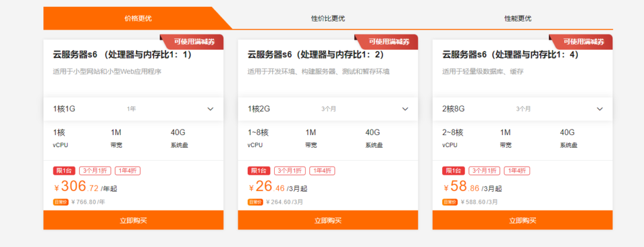Expand the 2核8G configuration dropdown
Viewport: 644px width, 247px height.
pos(523,109)
